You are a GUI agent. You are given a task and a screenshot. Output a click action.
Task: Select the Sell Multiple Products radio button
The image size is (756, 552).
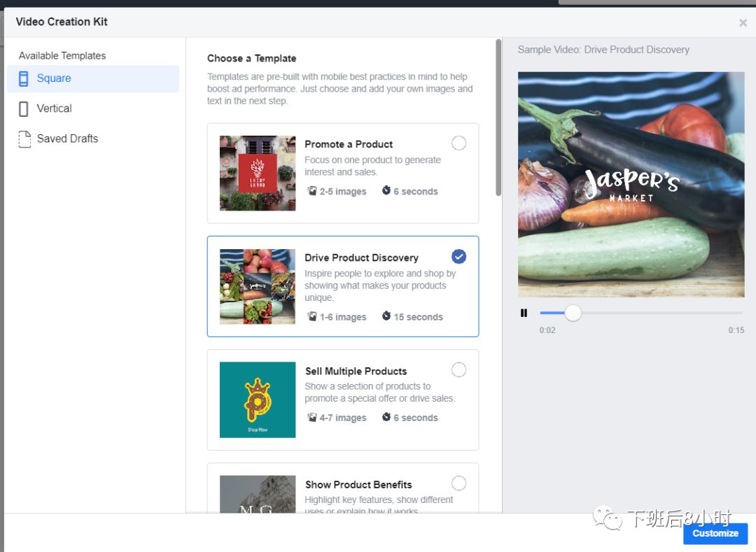point(458,369)
